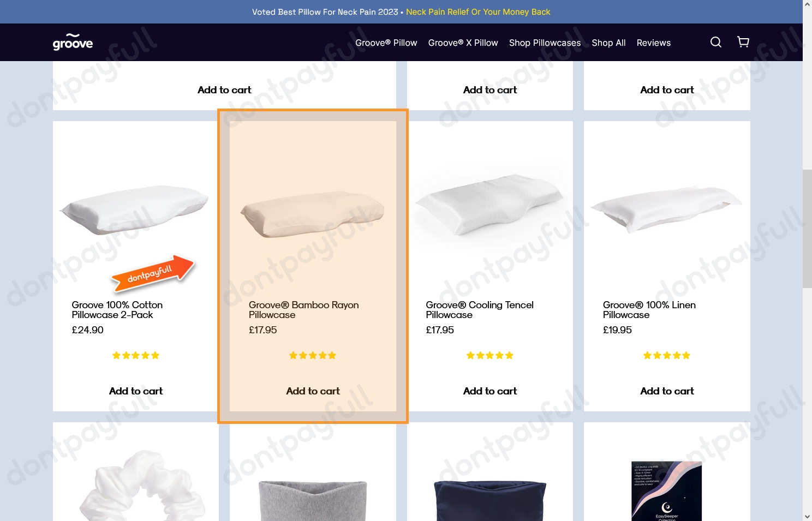The image size is (812, 521).
Task: Open the search magnifier icon
Action: click(716, 42)
